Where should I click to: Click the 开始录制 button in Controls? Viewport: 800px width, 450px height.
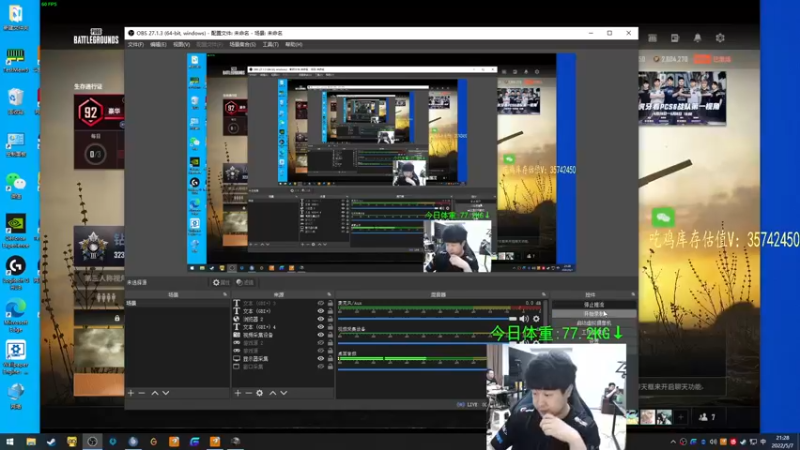pyautogui.click(x=594, y=314)
